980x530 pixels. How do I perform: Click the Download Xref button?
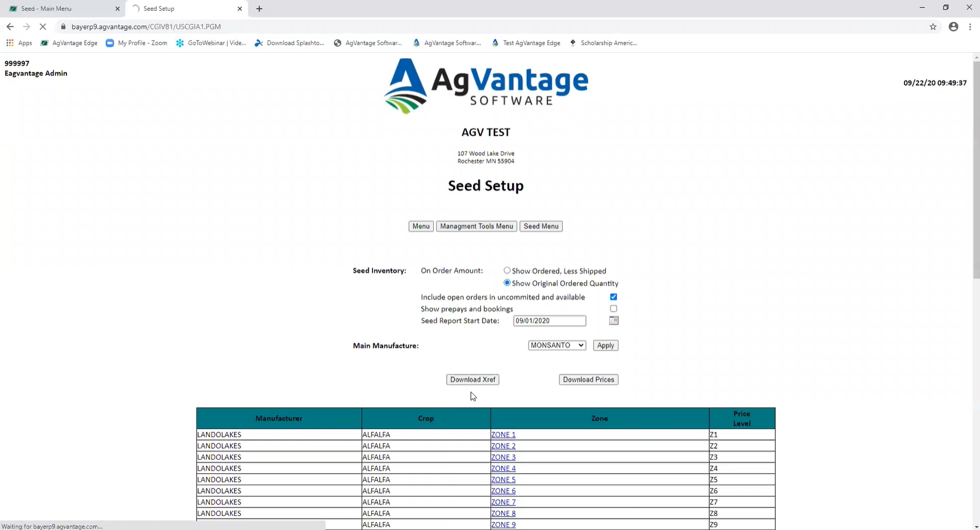point(472,380)
